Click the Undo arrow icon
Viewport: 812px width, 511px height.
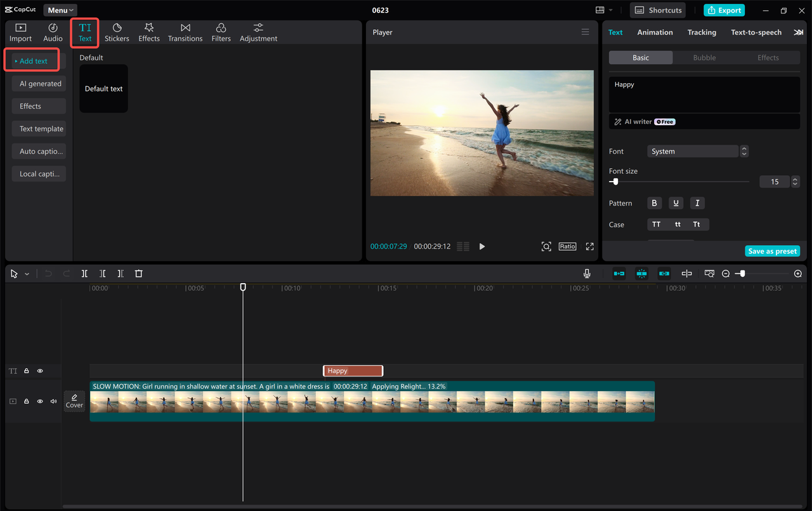point(48,273)
